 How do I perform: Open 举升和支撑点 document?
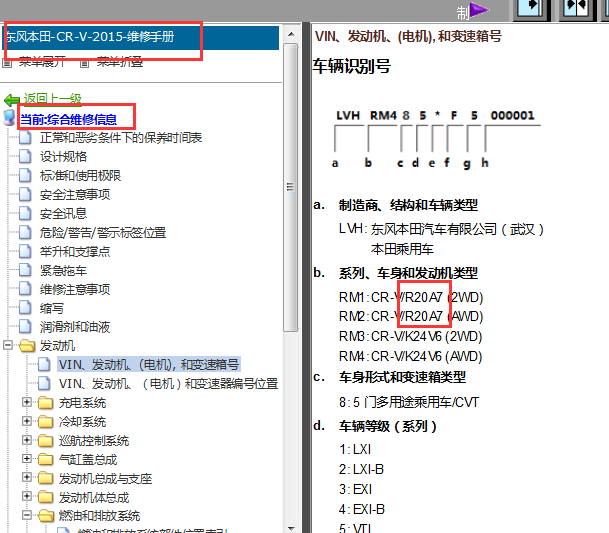coord(75,252)
